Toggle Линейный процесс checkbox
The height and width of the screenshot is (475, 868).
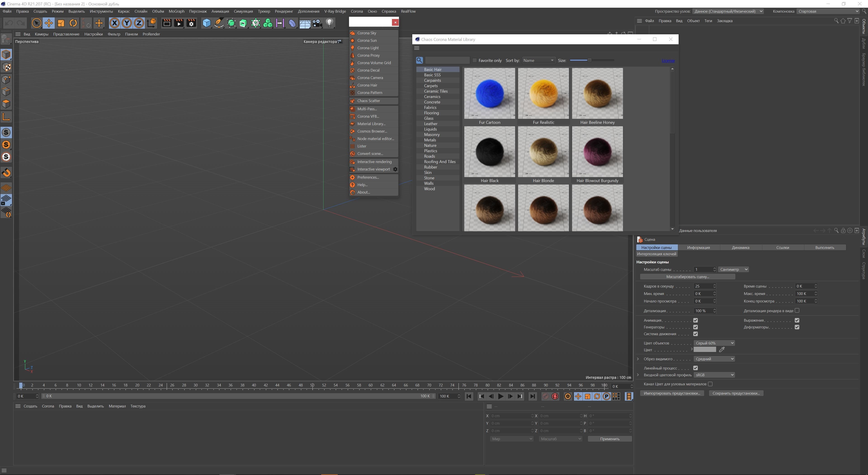pyautogui.click(x=696, y=368)
